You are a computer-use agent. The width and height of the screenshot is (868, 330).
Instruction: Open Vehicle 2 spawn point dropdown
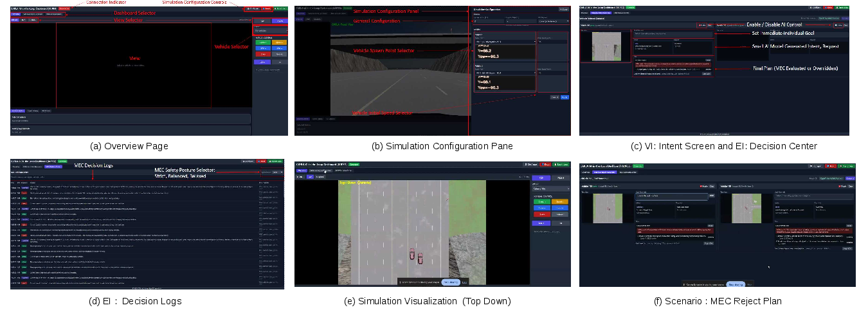coord(505,73)
